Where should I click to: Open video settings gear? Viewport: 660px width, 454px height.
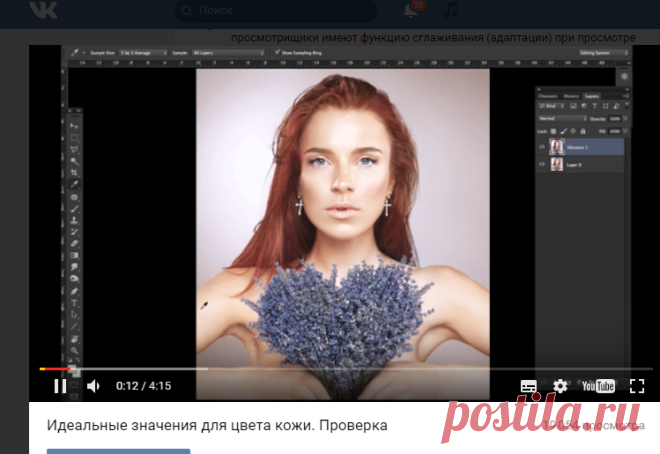560,386
